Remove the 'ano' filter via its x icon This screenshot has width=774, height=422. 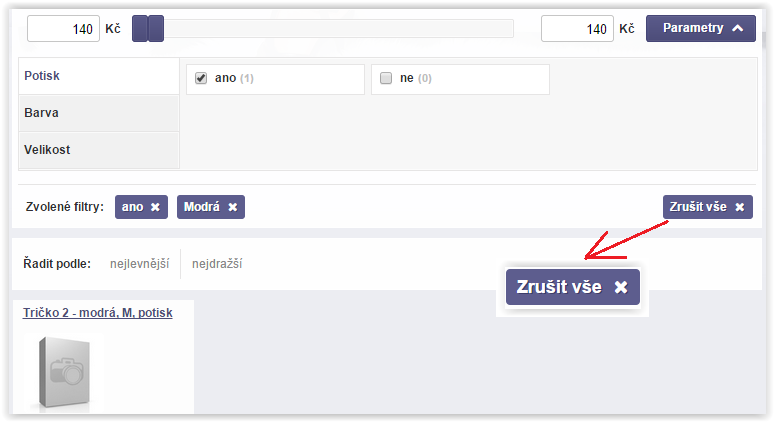155,207
